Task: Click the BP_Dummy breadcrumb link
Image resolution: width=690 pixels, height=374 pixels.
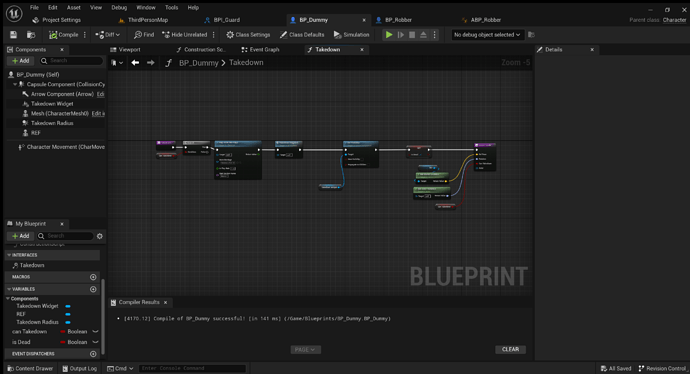Action: [x=198, y=63]
